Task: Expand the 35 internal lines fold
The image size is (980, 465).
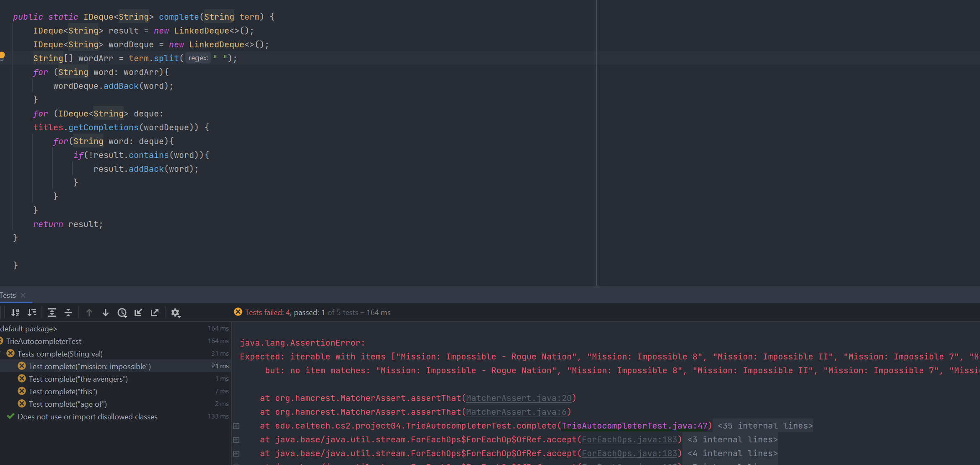Action: (765, 426)
